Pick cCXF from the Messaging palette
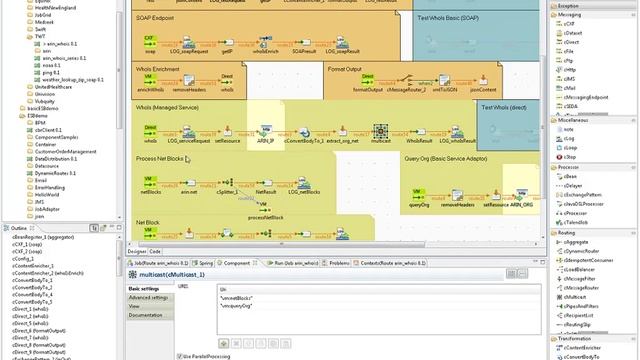The image size is (640, 360). click(x=569, y=24)
